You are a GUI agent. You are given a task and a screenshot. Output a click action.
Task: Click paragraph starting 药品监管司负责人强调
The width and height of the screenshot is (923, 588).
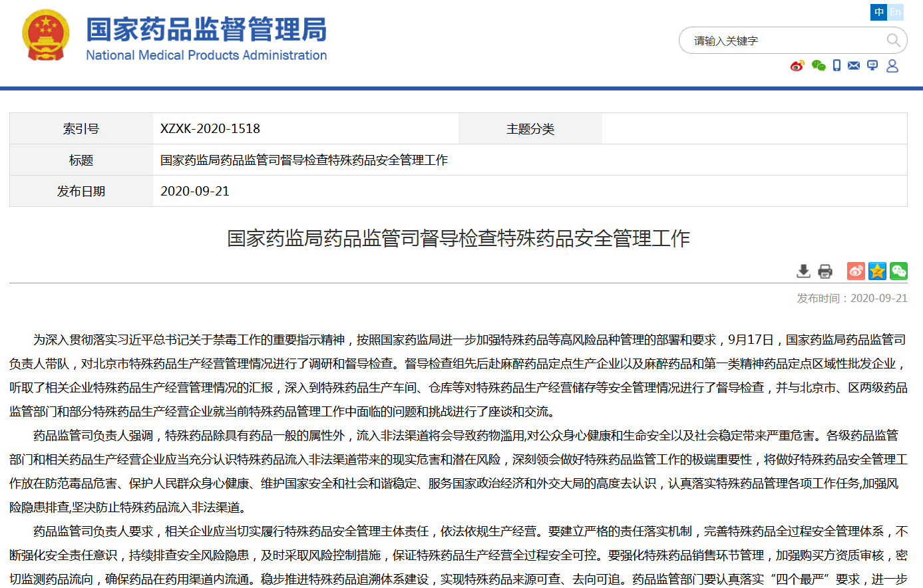[459, 472]
